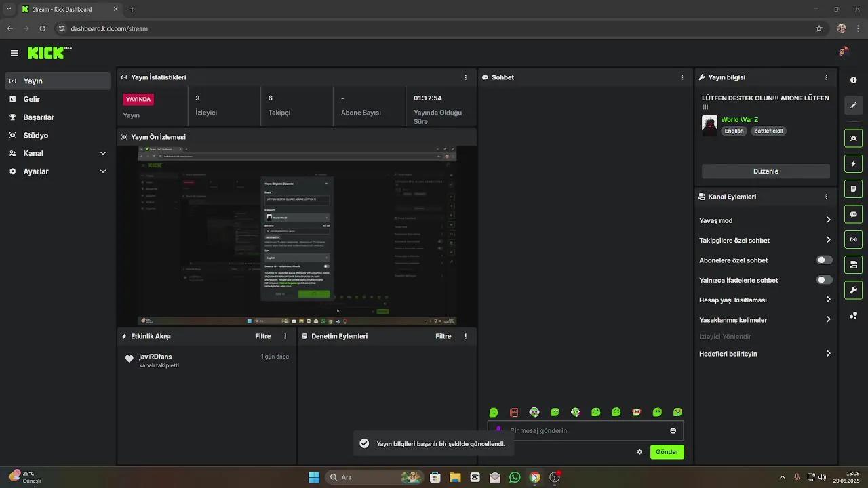Toggle the broadcast stats widget icon
This screenshot has height=488, width=868.
tap(853, 239)
